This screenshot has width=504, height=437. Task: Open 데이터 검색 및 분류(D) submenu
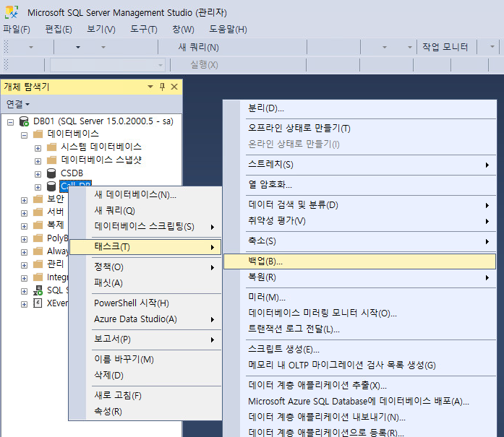pyautogui.click(x=359, y=205)
